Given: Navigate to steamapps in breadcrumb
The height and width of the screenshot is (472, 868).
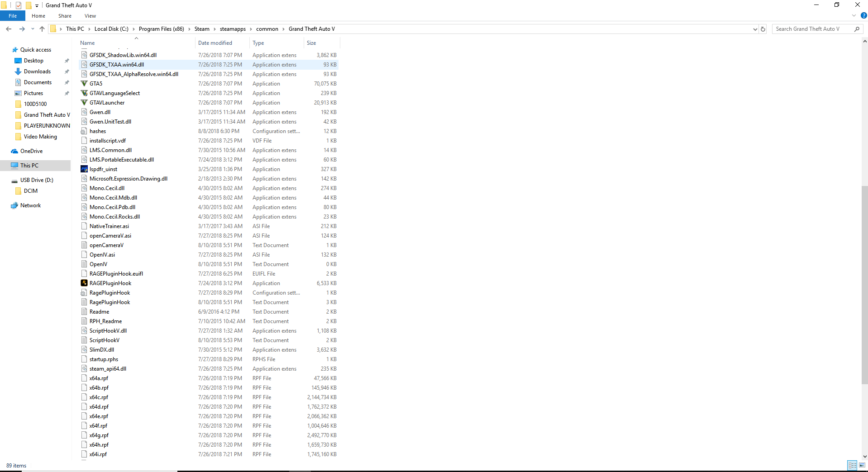Looking at the screenshot, I should point(233,29).
